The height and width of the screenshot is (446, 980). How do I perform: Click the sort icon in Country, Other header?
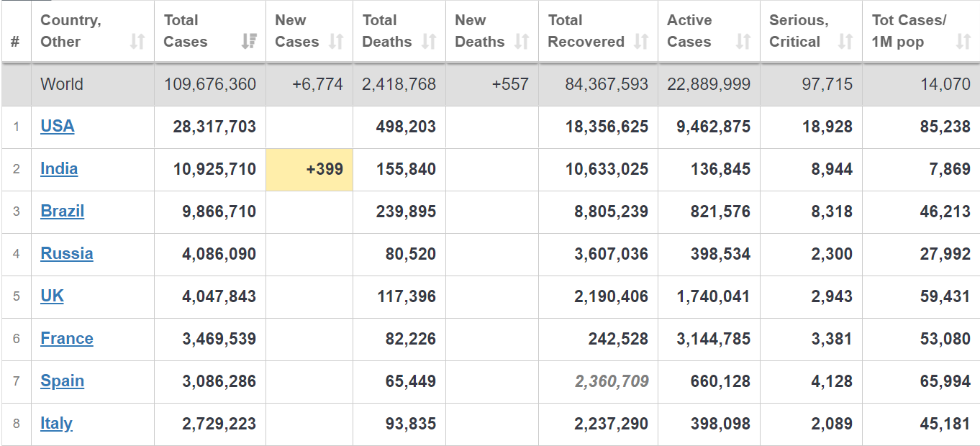137,42
